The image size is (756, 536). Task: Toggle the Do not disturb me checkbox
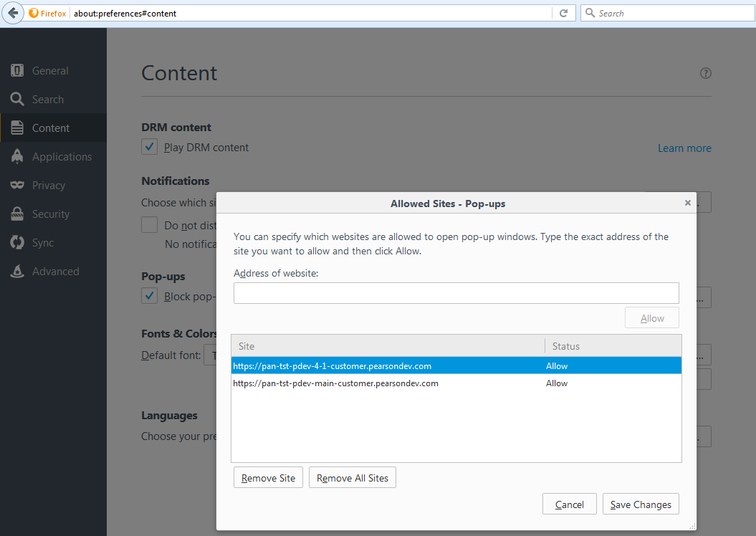point(150,225)
